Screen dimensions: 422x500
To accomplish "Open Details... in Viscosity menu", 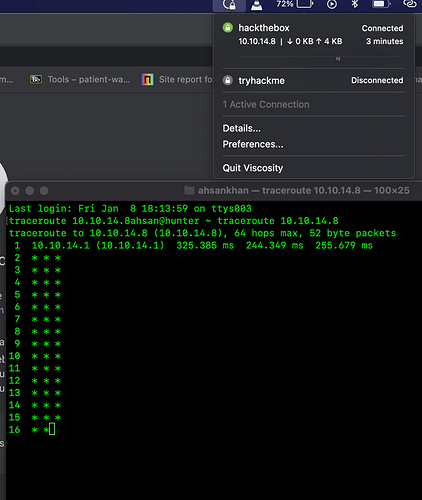I will click(242, 128).
